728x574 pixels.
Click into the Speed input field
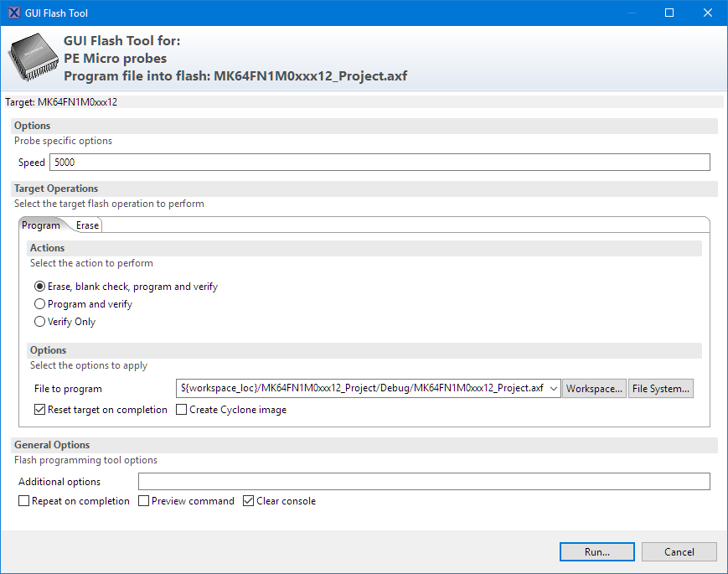pos(379,163)
